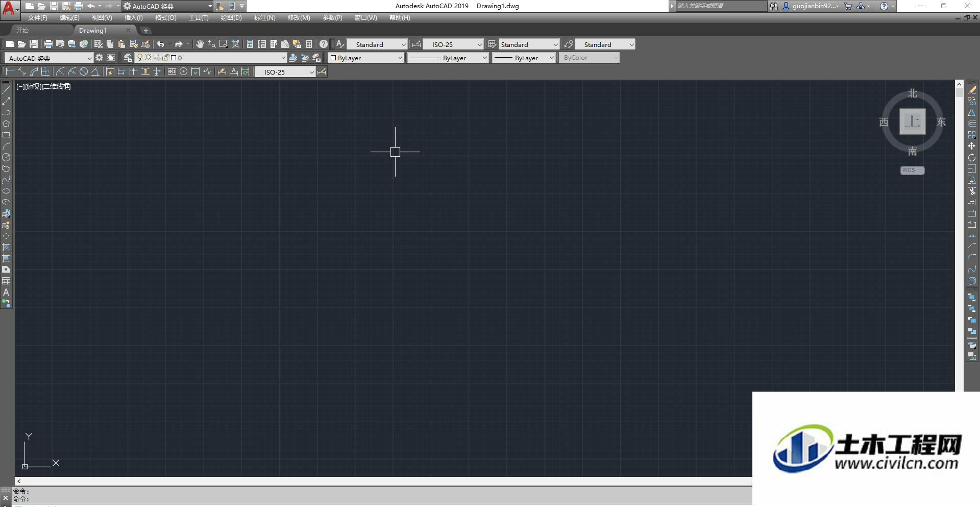Image resolution: width=980 pixels, height=507 pixels.
Task: Click the Pan hand tool
Action: coord(200,44)
